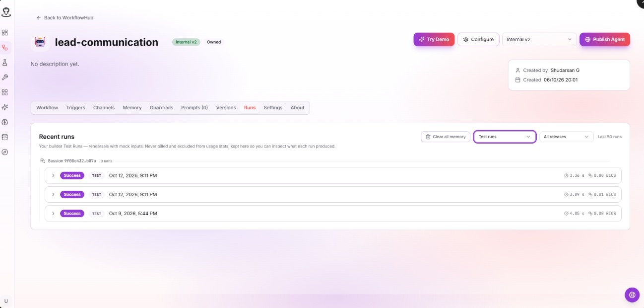Open the All releases dropdown

[x=567, y=137]
